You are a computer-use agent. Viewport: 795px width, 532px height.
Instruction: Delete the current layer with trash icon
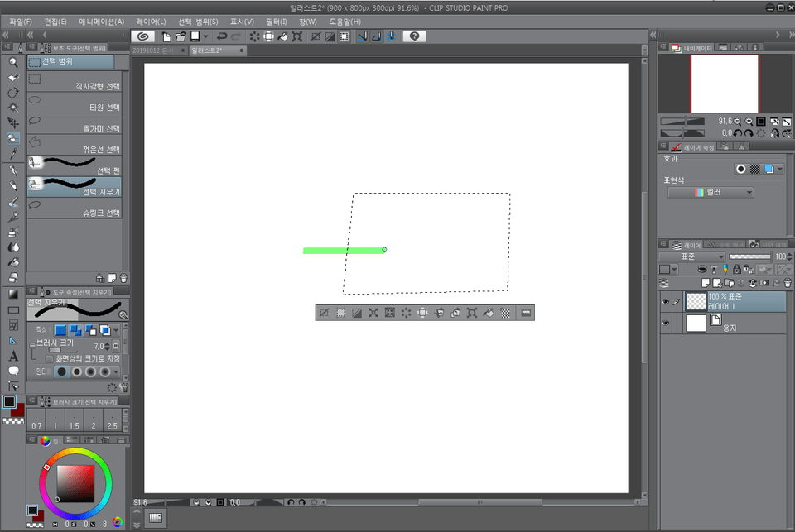(x=788, y=283)
